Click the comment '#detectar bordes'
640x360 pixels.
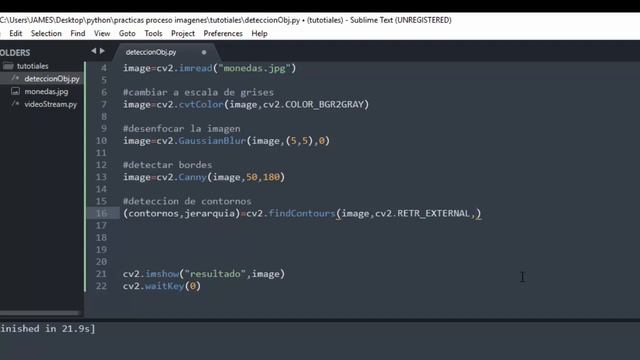167,165
